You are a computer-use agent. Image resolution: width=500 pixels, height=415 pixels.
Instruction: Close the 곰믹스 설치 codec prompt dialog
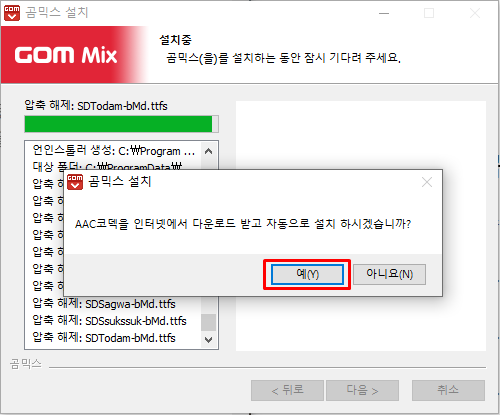click(x=427, y=182)
